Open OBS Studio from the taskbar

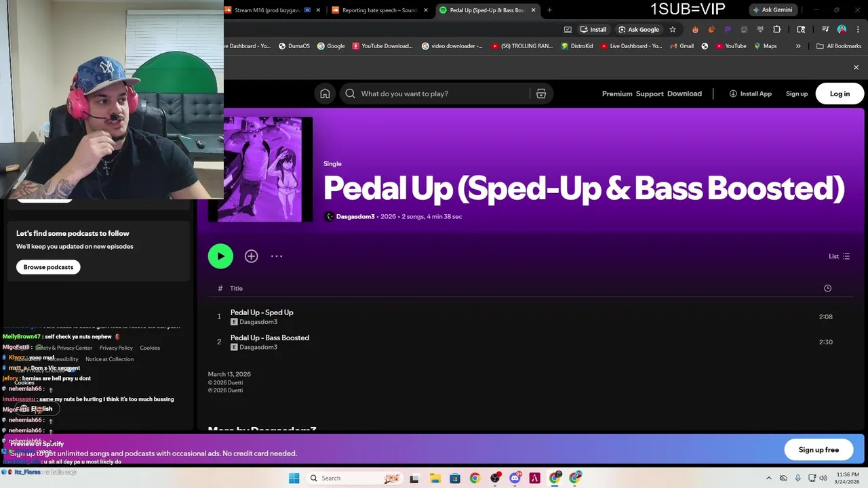[x=495, y=478]
